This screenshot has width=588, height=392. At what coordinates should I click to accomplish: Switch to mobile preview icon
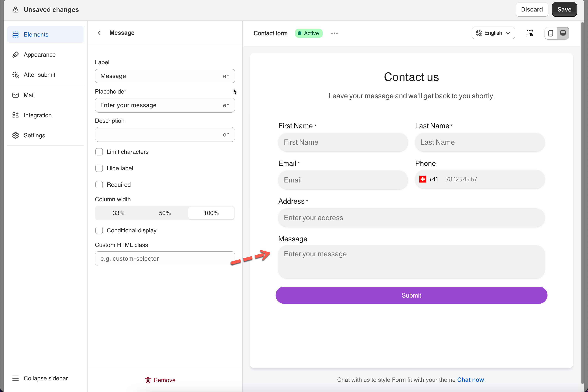[551, 33]
